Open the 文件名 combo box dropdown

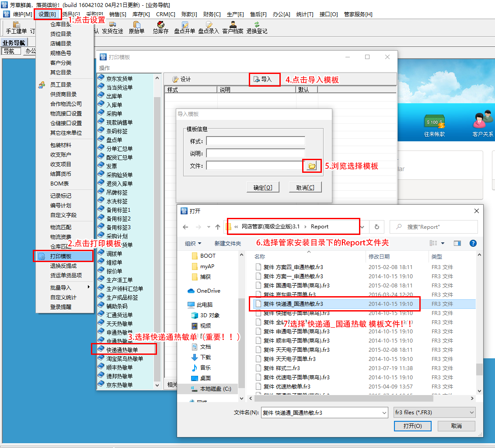tap(384, 413)
